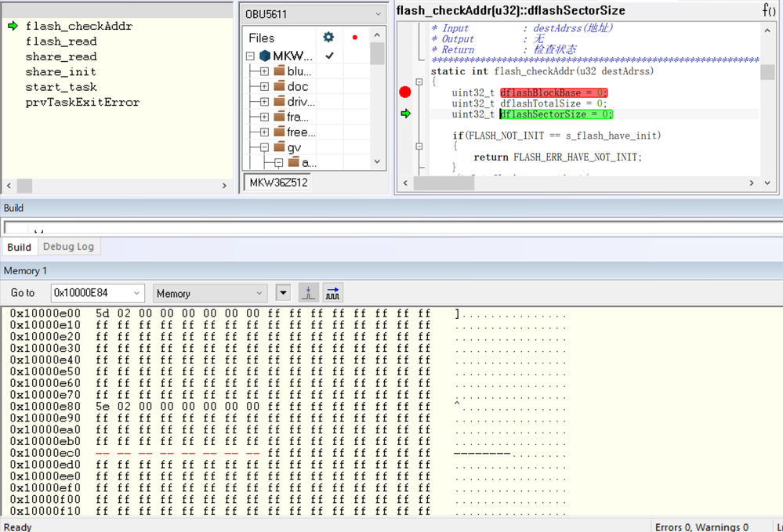Viewport: 783px width, 532px height.
Task: Expand the driv... folder node
Action: pyautogui.click(x=265, y=102)
